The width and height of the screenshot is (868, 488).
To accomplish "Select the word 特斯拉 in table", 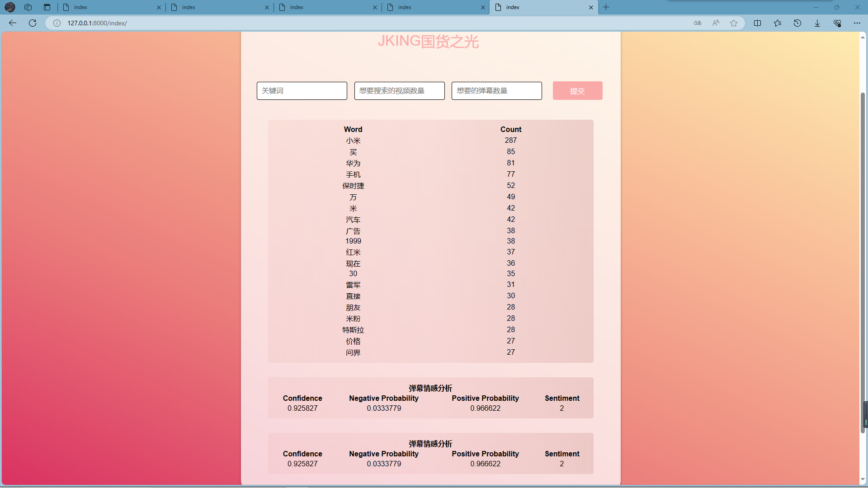I will point(353,330).
